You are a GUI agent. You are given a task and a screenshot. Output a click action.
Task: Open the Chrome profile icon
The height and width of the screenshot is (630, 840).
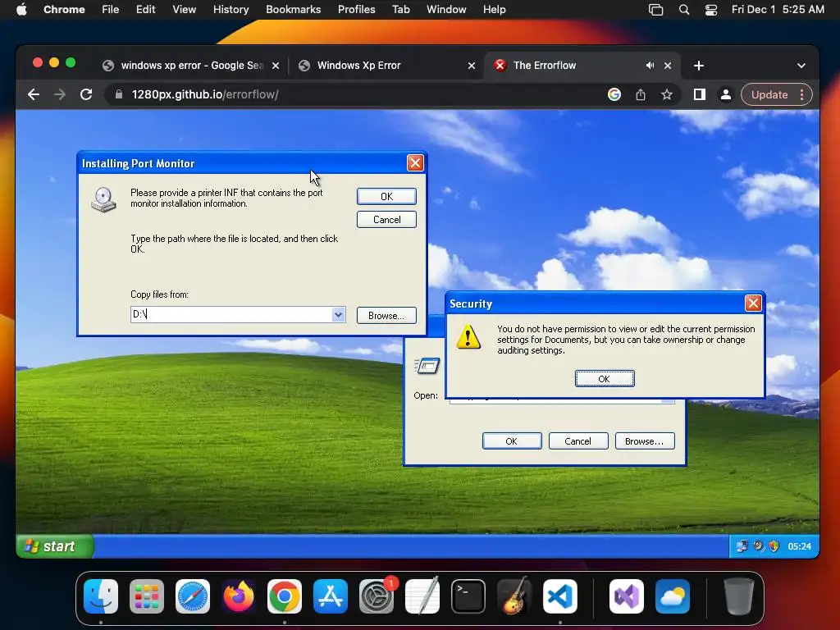725,95
